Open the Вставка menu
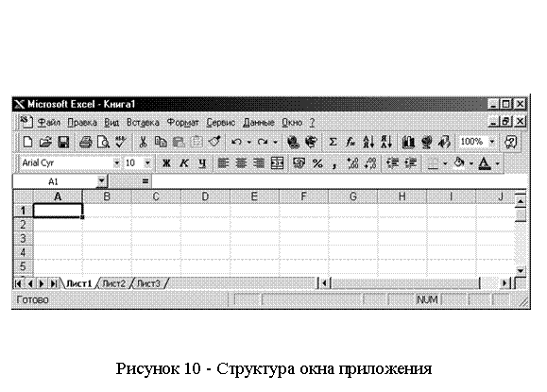Image resolution: width=547 pixels, height=392 pixels. (143, 123)
